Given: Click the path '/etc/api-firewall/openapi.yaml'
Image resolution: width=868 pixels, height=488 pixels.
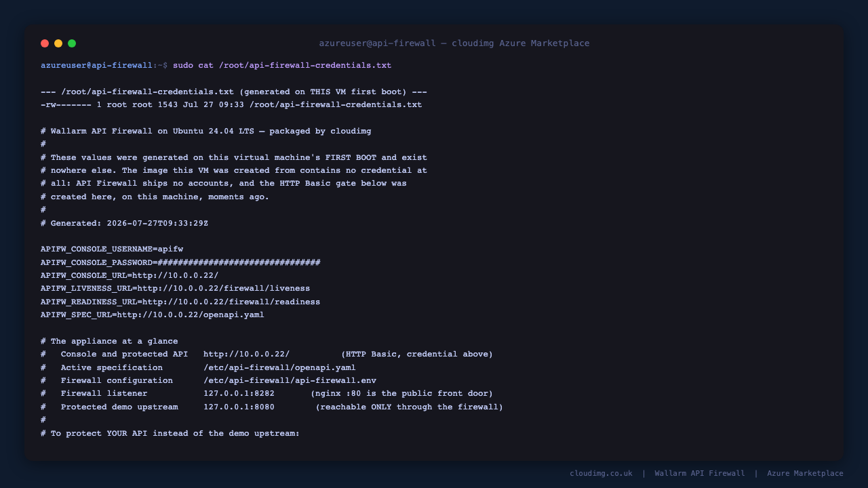Looking at the screenshot, I should tap(279, 368).
